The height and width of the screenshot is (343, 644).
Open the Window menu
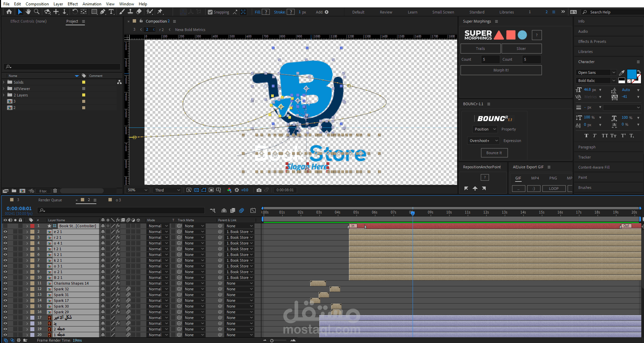pyautogui.click(x=127, y=4)
